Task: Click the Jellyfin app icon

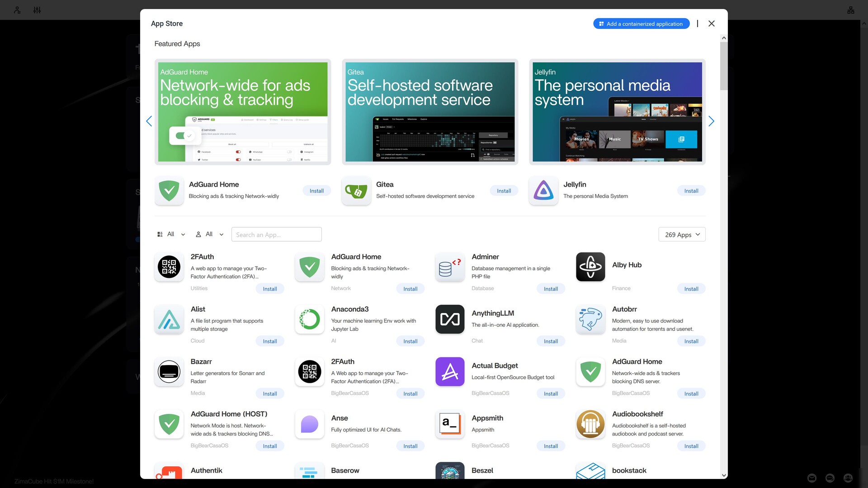Action: [543, 191]
